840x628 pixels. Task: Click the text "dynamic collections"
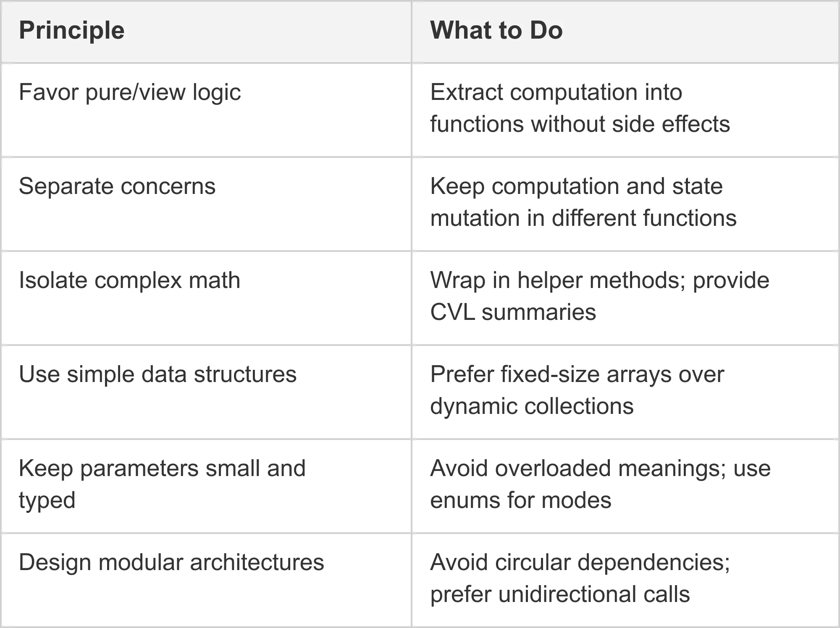tap(532, 406)
